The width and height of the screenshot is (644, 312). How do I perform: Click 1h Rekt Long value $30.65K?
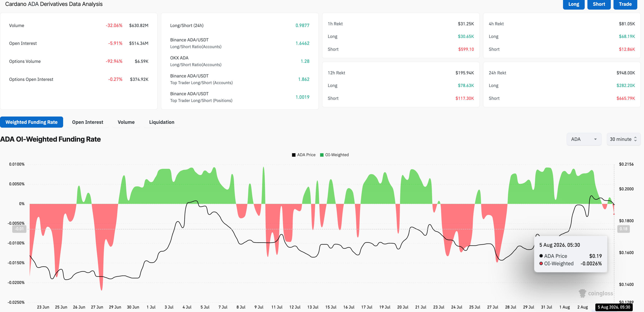[466, 36]
